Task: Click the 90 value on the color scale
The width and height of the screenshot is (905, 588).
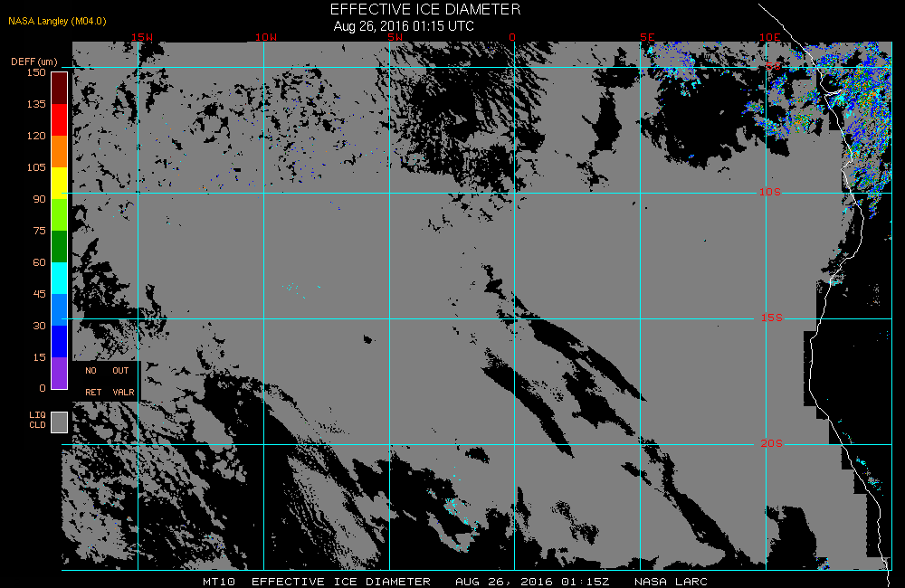Action: click(x=39, y=199)
